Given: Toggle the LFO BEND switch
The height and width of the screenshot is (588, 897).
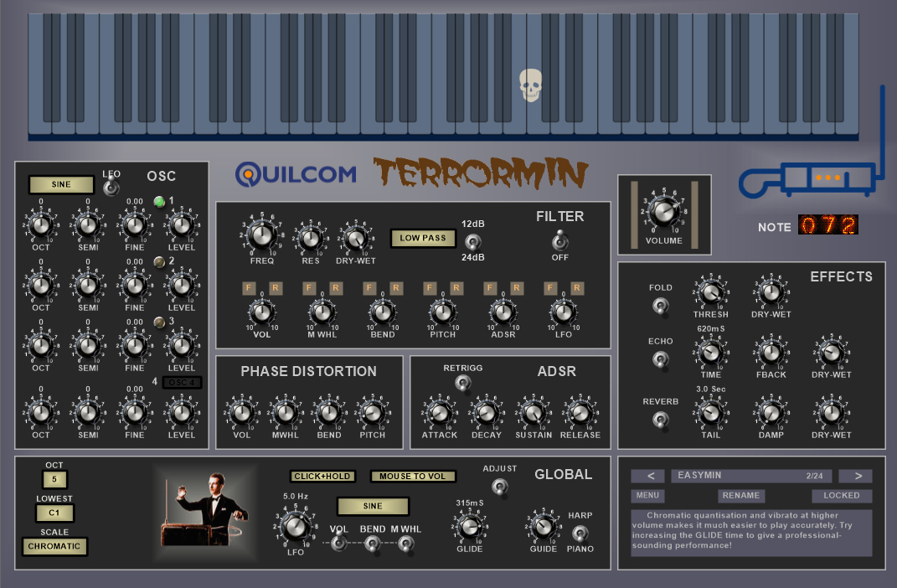Looking at the screenshot, I should [373, 544].
